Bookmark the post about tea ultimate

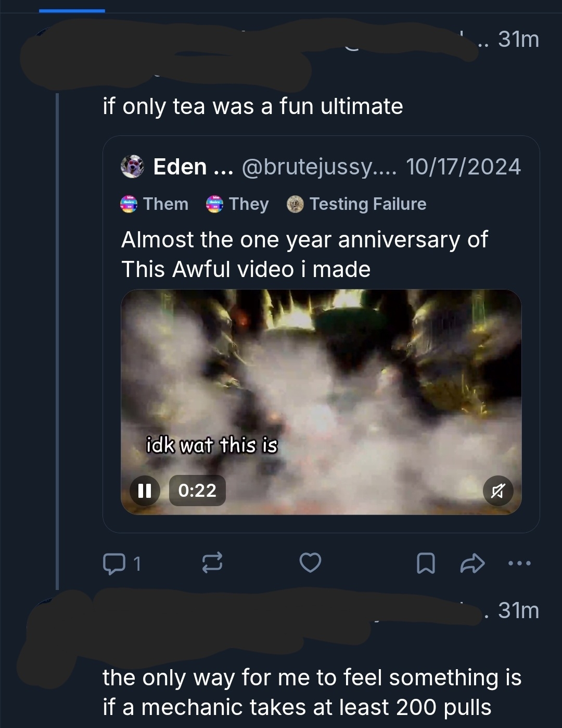(426, 563)
